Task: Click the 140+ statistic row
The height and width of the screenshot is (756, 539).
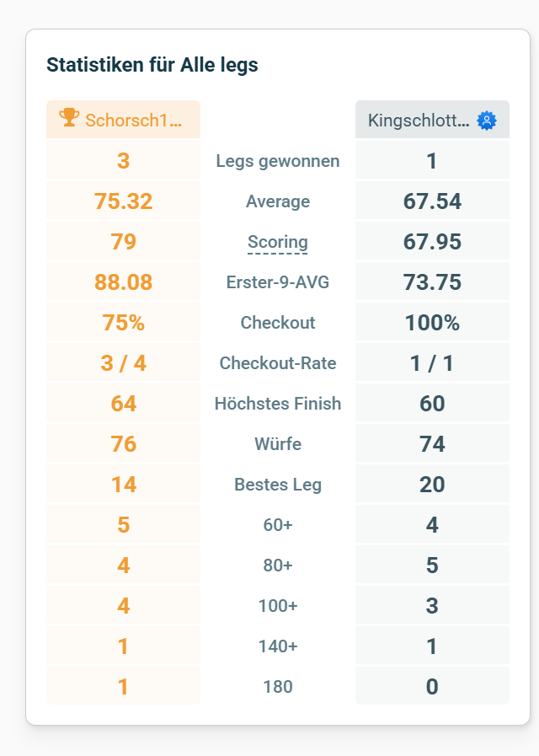Action: tap(278, 646)
